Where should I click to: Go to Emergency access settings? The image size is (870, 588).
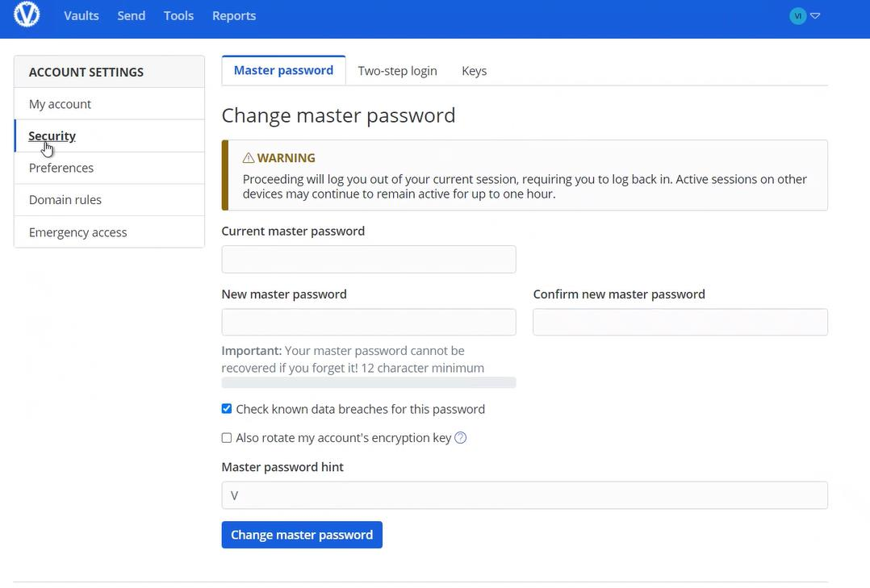[78, 232]
